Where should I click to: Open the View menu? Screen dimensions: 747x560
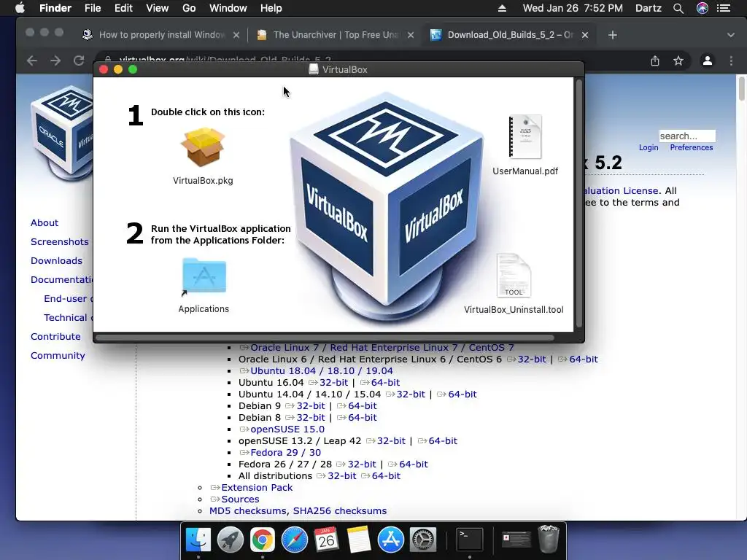click(158, 8)
